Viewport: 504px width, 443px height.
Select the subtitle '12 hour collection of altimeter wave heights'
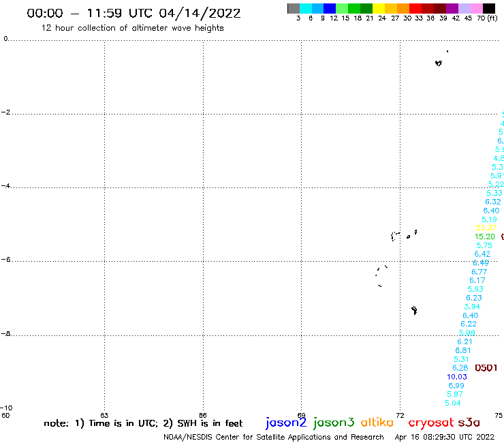(132, 28)
